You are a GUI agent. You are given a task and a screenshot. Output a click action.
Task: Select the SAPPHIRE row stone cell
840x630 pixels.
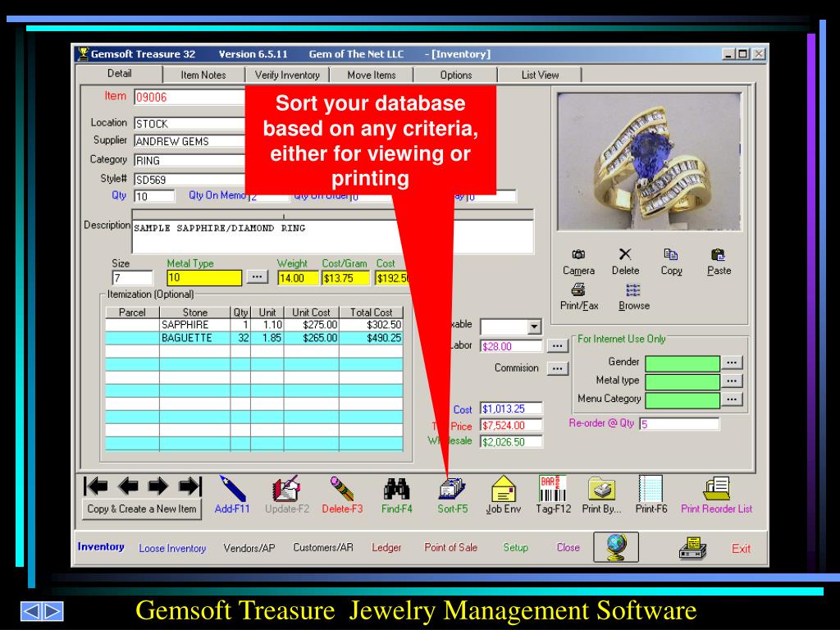(x=194, y=325)
